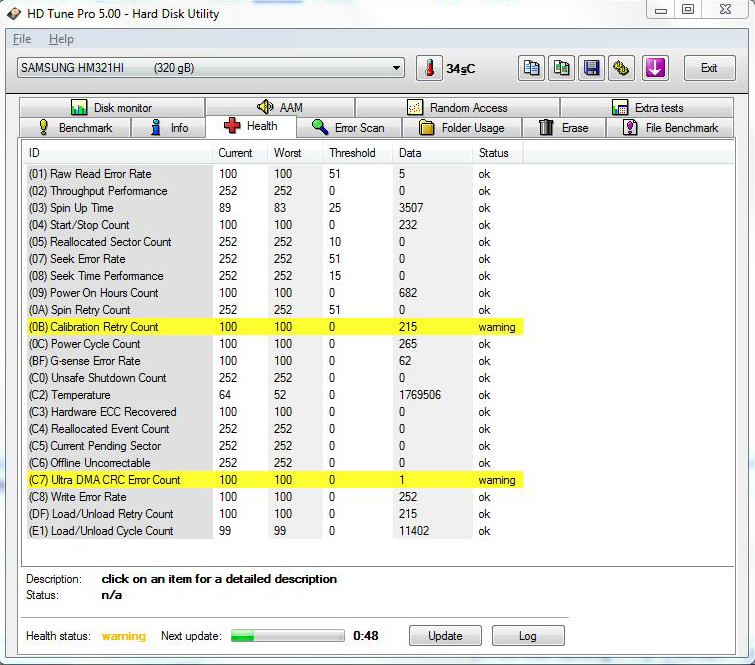Copy text info to clipboard icon
This screenshot has width=755, height=665.
[532, 68]
